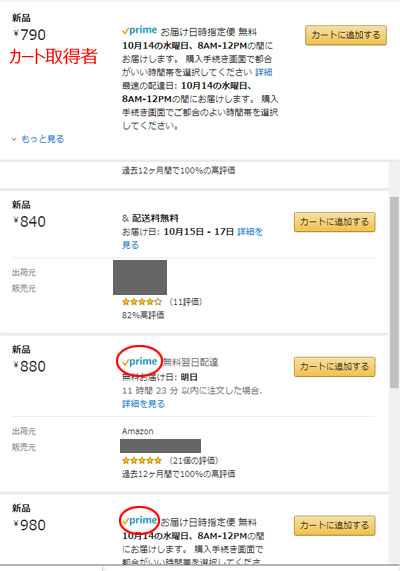This screenshot has width=400, height=571.
Task: Click the vertical scrollbar thumb of the offer list
Action: (394, 292)
